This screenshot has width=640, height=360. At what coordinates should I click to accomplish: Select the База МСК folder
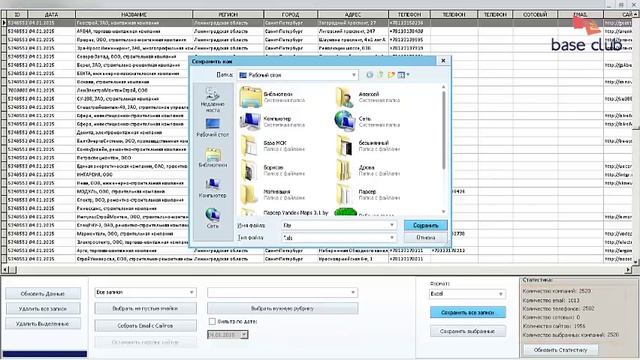[272, 146]
